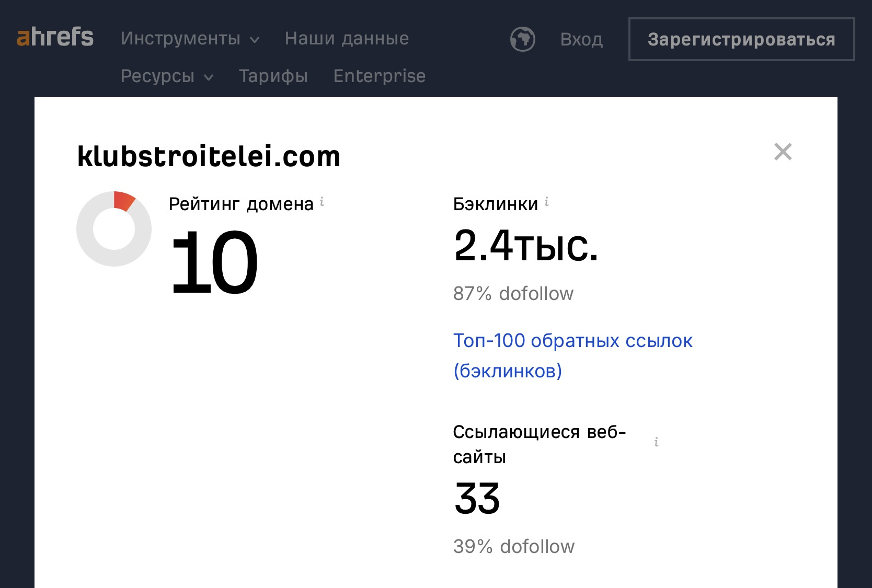Click the Ahrefs logo
The height and width of the screenshot is (588, 872).
[55, 37]
